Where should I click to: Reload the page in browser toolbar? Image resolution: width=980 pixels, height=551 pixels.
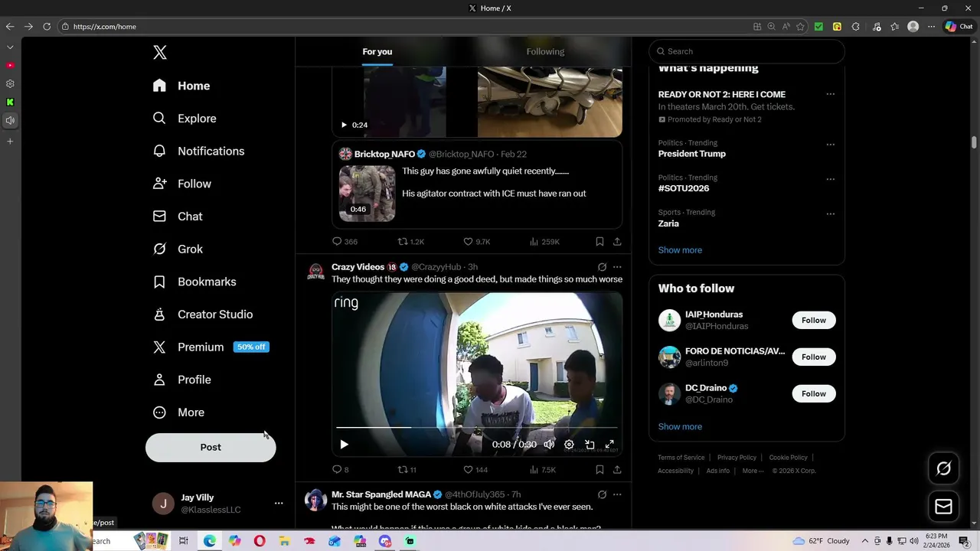click(47, 27)
